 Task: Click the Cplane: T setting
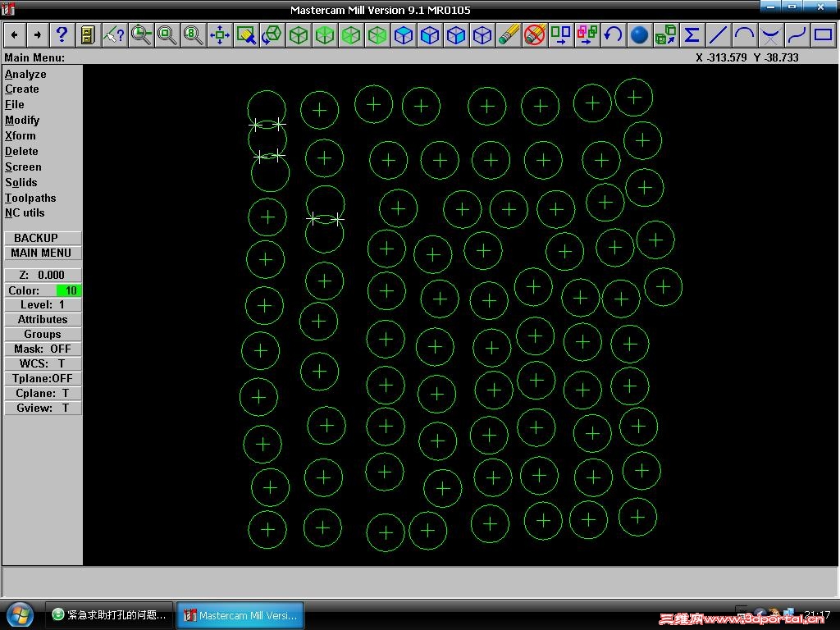click(x=43, y=393)
